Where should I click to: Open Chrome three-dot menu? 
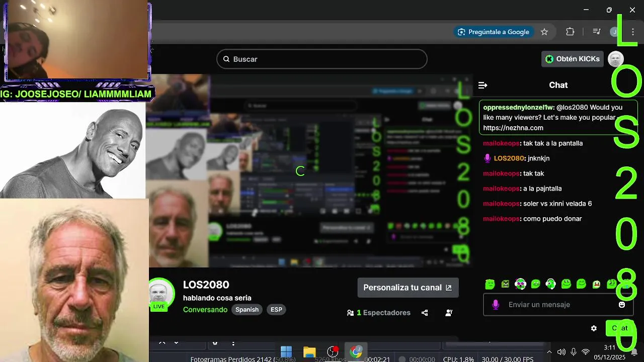[633, 32]
